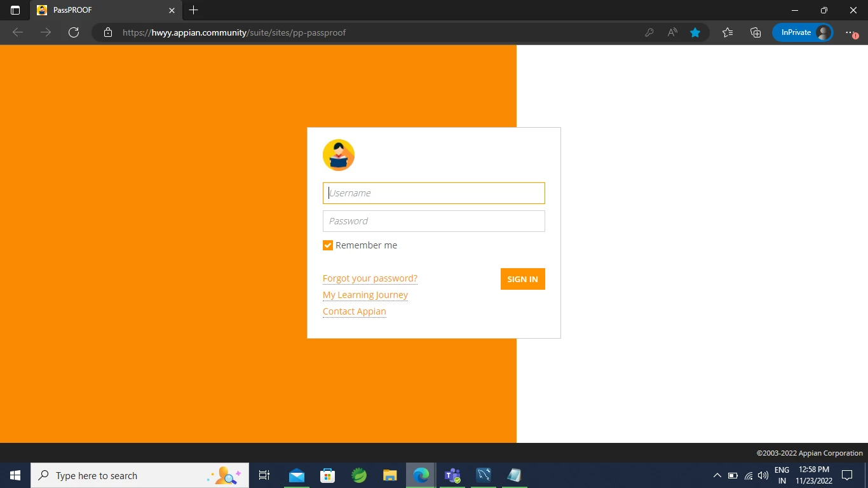Open the Forgot your password link
This screenshot has height=488, width=868.
(x=370, y=278)
